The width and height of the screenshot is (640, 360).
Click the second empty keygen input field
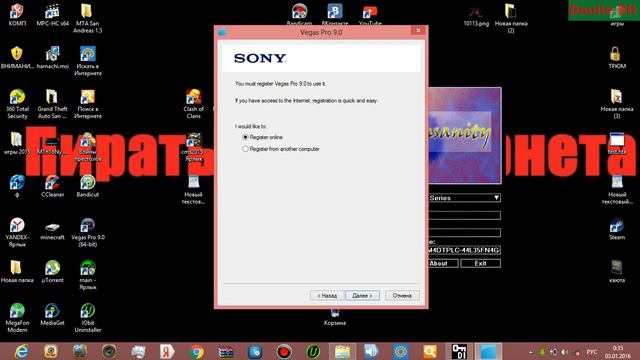tap(464, 233)
